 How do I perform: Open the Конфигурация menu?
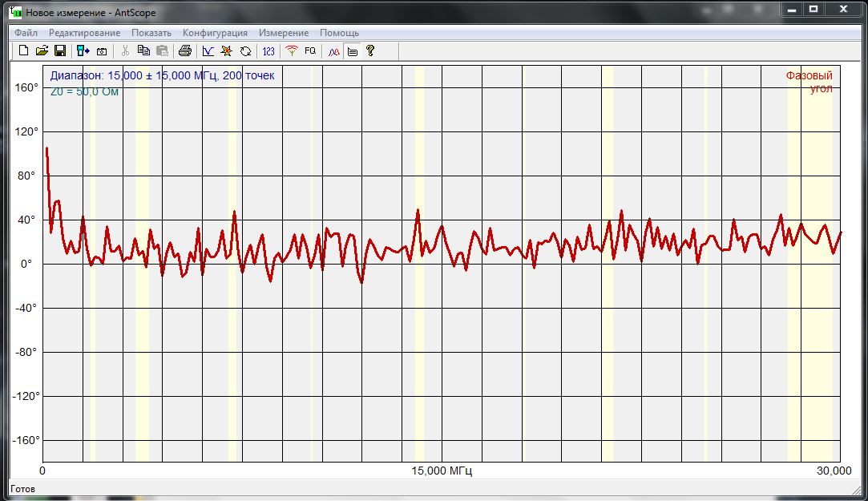click(215, 33)
